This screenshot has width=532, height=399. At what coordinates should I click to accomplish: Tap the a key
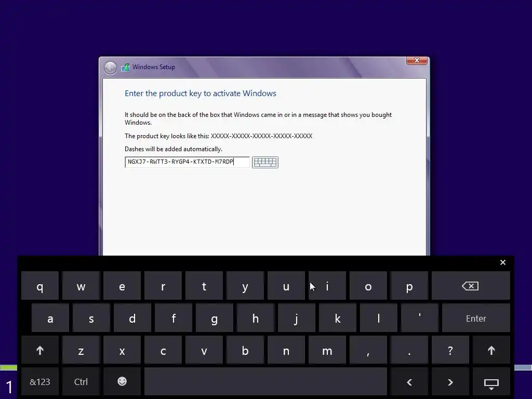tap(50, 318)
